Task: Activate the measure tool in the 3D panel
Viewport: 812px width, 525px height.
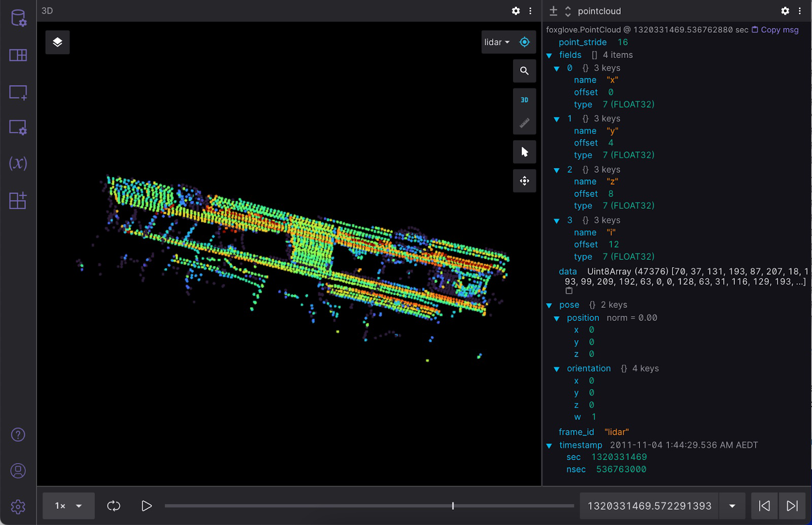Action: click(524, 122)
